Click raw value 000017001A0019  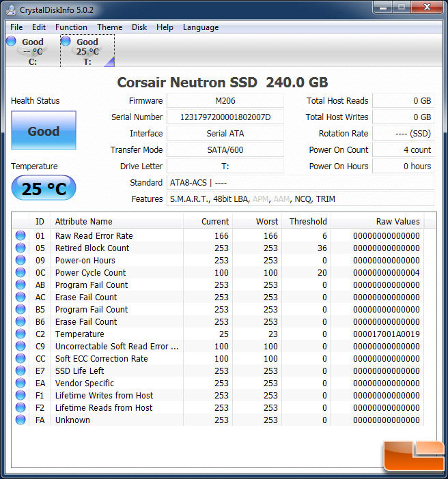(x=387, y=334)
